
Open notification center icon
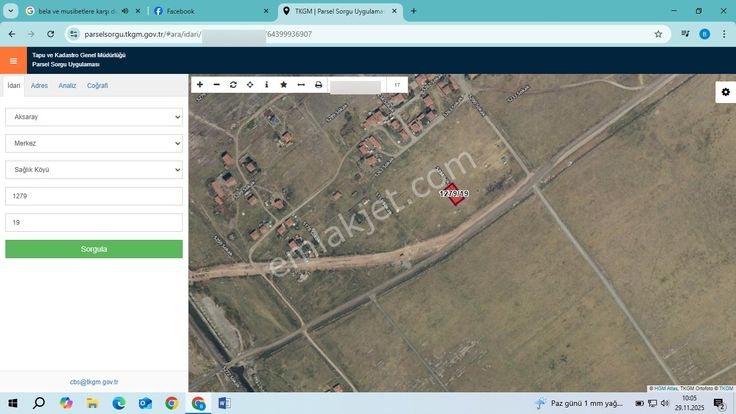click(x=719, y=404)
